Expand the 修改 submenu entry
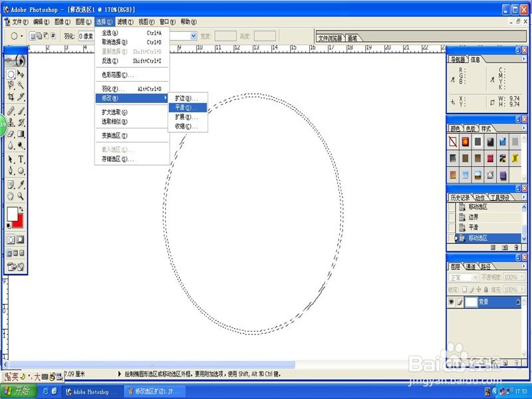Image resolution: width=532 pixels, height=399 pixels. [x=132, y=98]
